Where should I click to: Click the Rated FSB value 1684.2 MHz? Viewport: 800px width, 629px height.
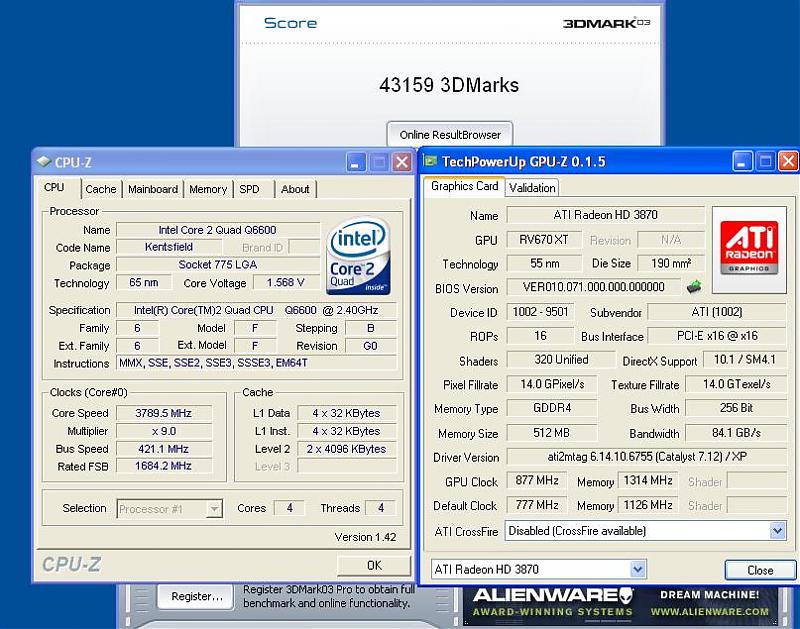(164, 466)
